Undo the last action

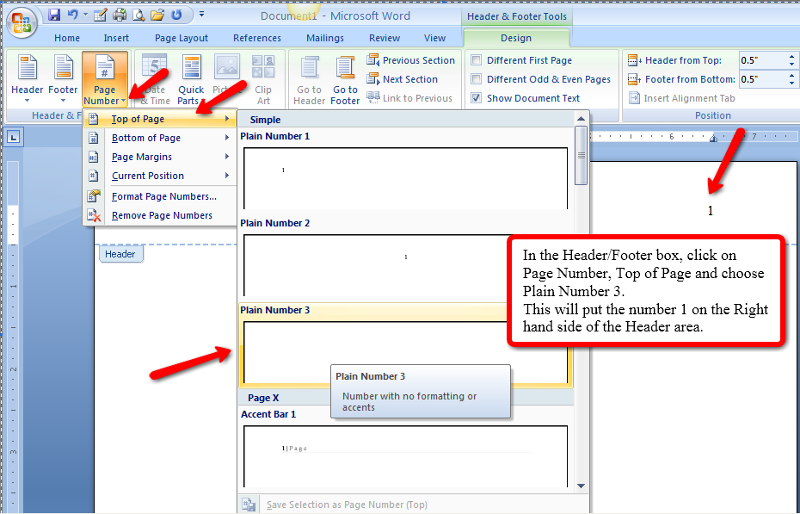tap(72, 15)
